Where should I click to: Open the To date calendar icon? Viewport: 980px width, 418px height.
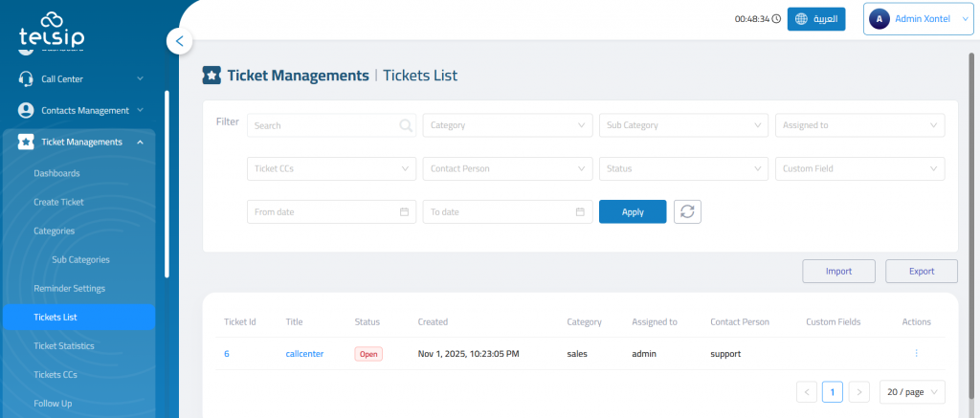pyautogui.click(x=580, y=211)
